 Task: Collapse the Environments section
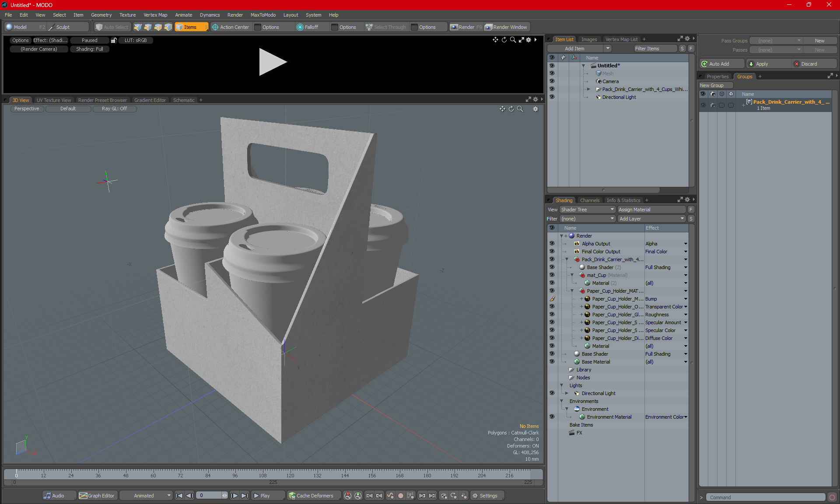[561, 401]
